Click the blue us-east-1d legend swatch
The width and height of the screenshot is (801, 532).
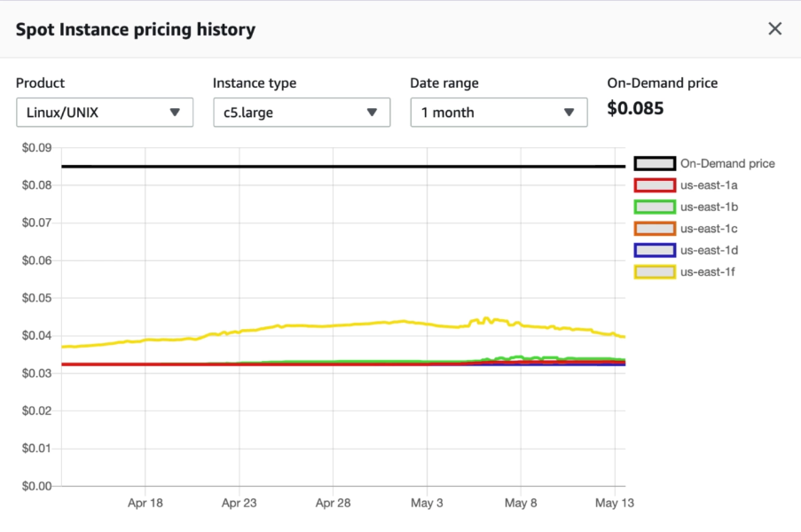(x=655, y=250)
